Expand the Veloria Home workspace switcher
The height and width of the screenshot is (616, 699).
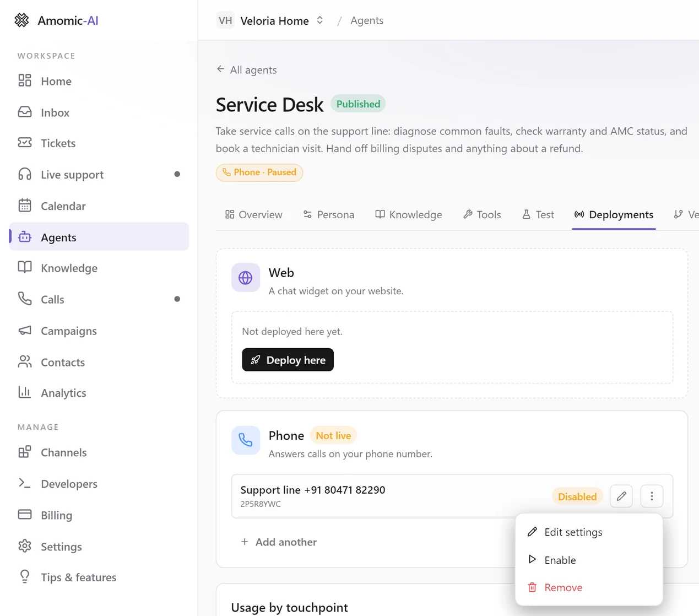tap(270, 20)
